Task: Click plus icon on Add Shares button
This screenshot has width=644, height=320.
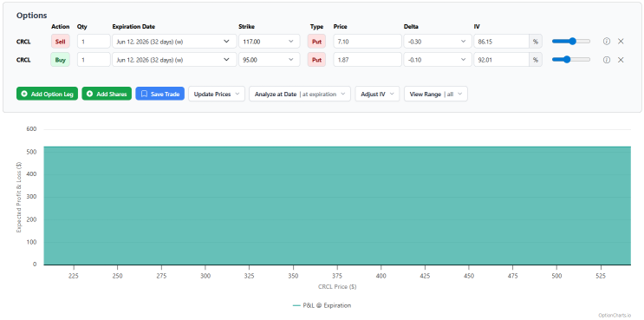Action: tap(89, 94)
